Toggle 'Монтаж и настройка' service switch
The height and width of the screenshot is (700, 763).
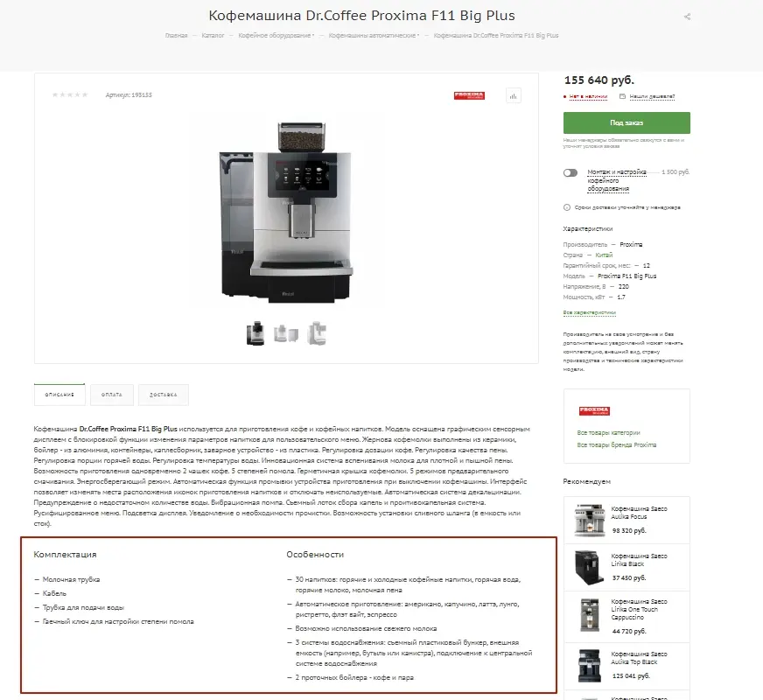coord(570,172)
